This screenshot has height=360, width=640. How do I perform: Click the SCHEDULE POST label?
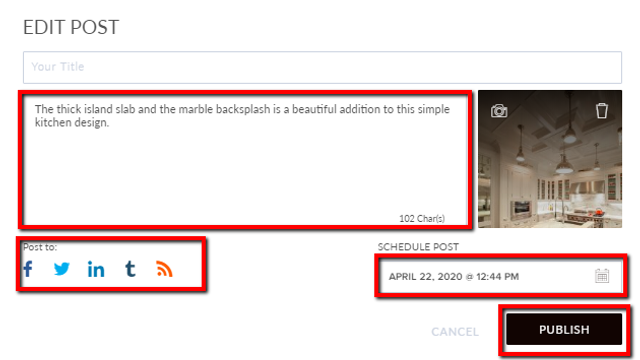point(418,247)
